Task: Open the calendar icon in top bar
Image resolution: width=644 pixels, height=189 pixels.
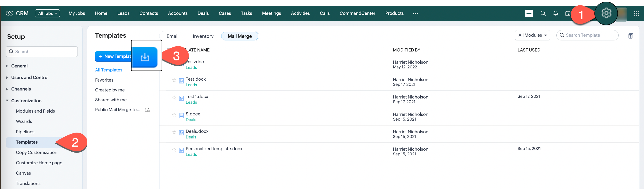Action: coord(567,14)
